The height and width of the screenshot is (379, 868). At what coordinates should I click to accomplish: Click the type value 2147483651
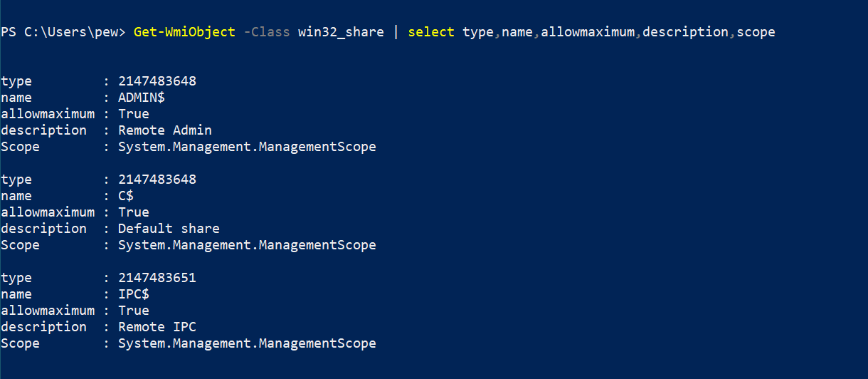point(157,278)
